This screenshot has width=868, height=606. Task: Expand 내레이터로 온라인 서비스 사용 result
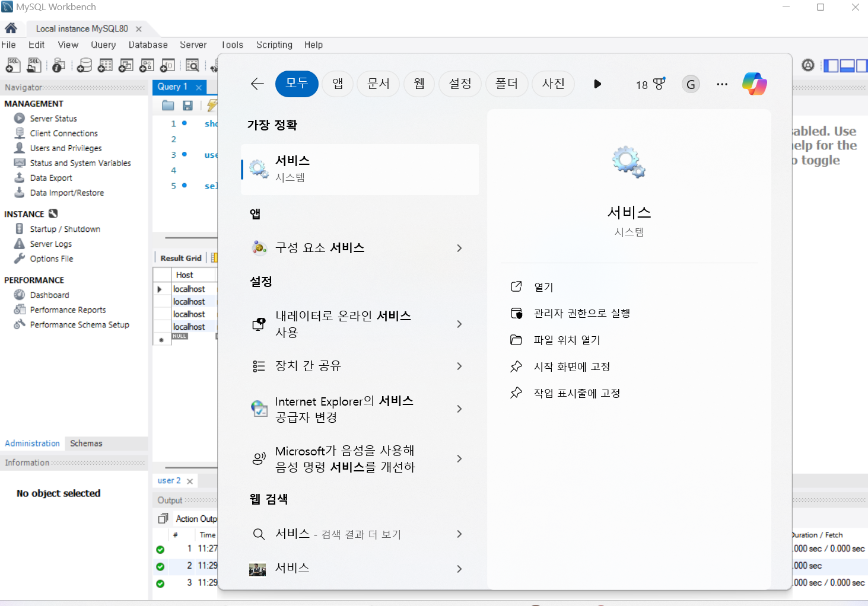click(x=459, y=324)
